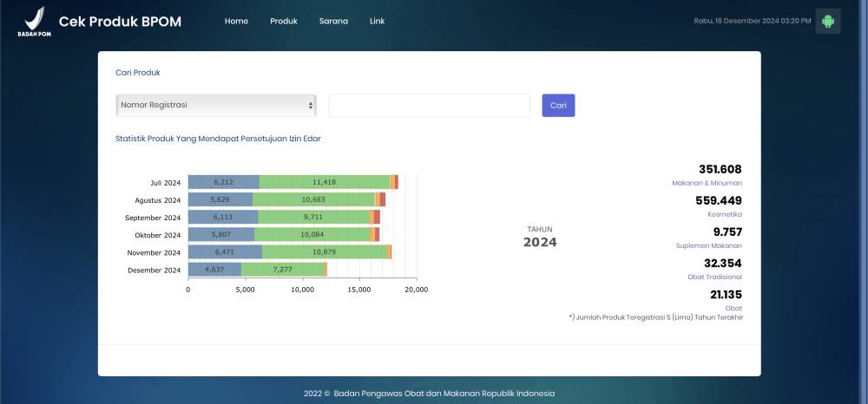The image size is (868, 404).
Task: Click the 559.449 Kosmetika figure
Action: (x=719, y=200)
